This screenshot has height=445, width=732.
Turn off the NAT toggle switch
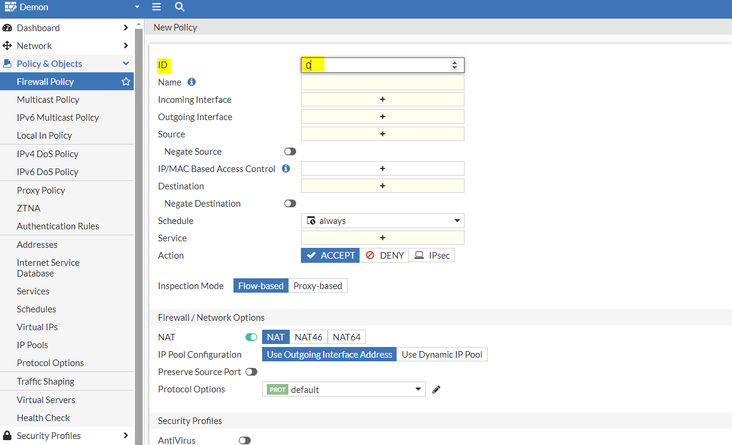(251, 337)
